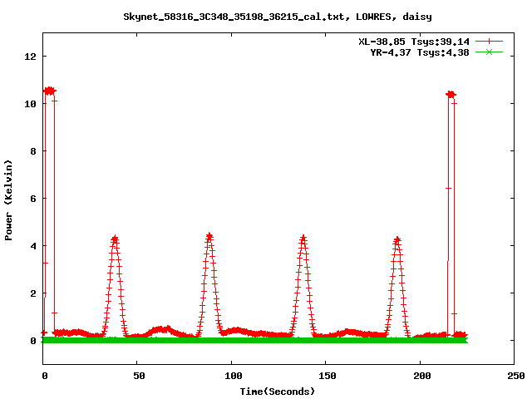Click the red peak near 88 seconds

[x=209, y=236]
